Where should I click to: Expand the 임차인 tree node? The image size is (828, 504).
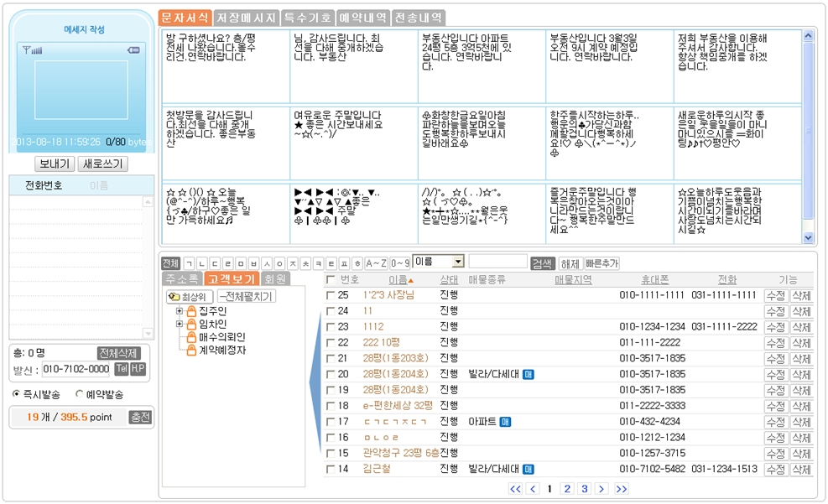[x=180, y=324]
